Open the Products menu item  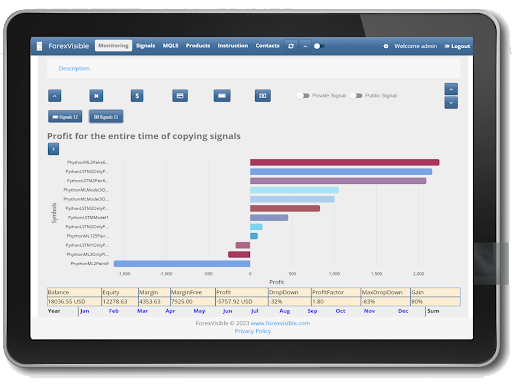[198, 46]
